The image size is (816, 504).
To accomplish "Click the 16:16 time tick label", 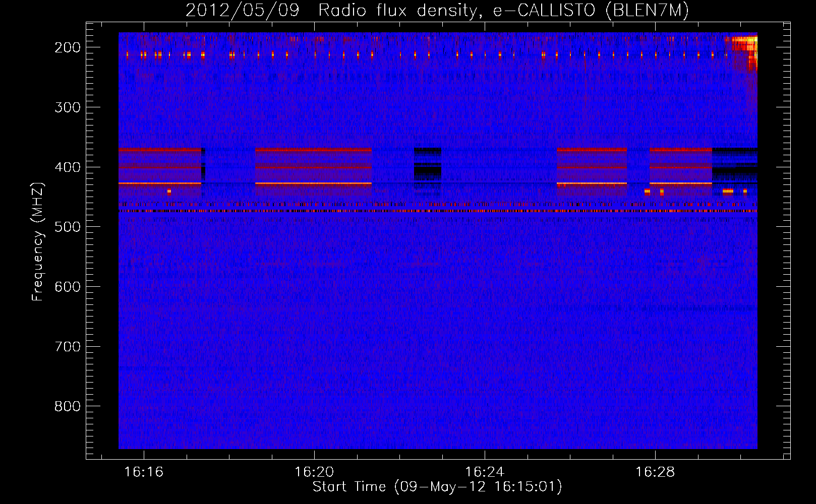I will point(144,472).
